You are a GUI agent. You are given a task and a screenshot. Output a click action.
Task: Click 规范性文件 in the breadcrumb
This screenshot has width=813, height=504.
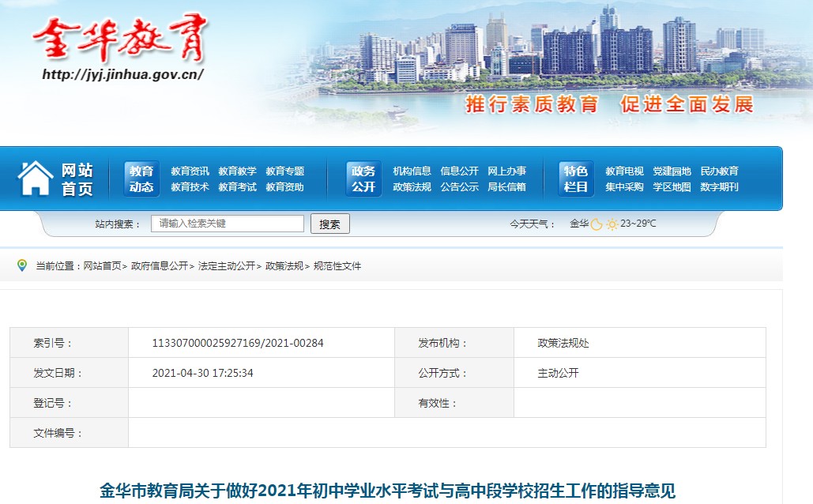coord(337,266)
